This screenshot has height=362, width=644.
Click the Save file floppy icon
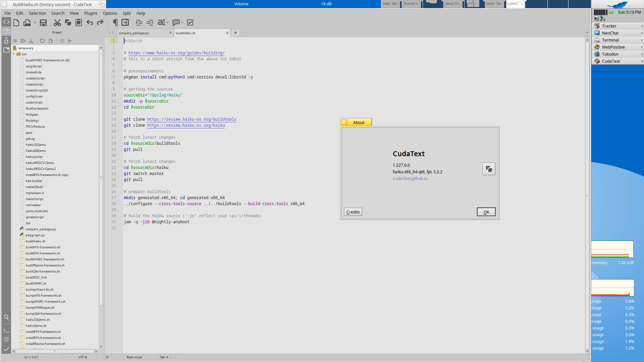[x=43, y=22]
